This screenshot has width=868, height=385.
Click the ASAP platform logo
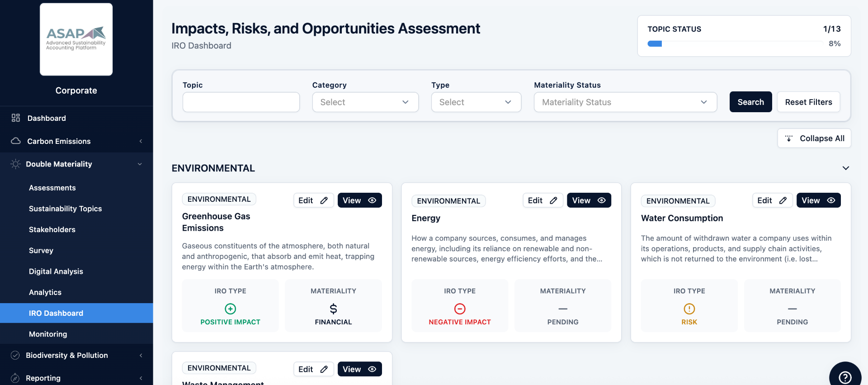tap(76, 39)
